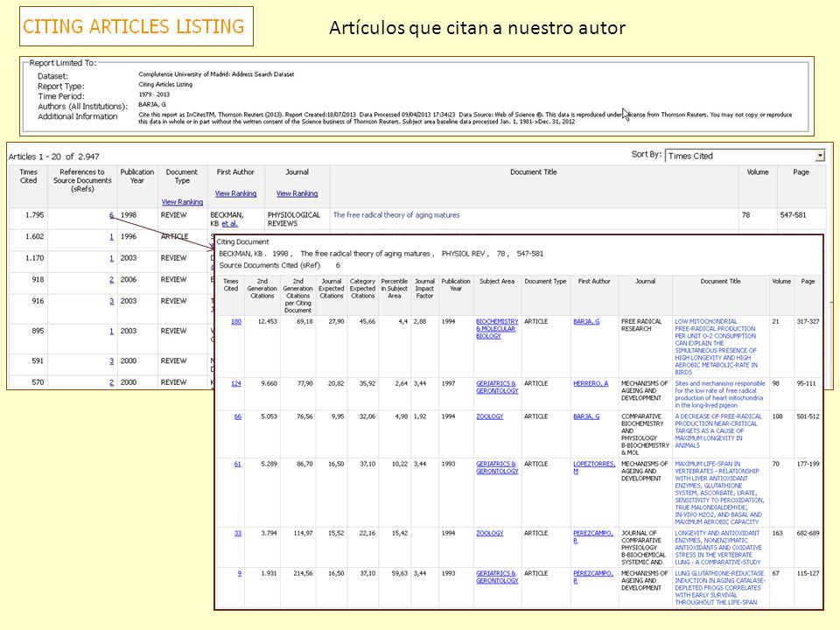This screenshot has height=630, width=840.
Task: Click 'Artículos que citan a nuestro autor' heading
Action: pos(478,28)
